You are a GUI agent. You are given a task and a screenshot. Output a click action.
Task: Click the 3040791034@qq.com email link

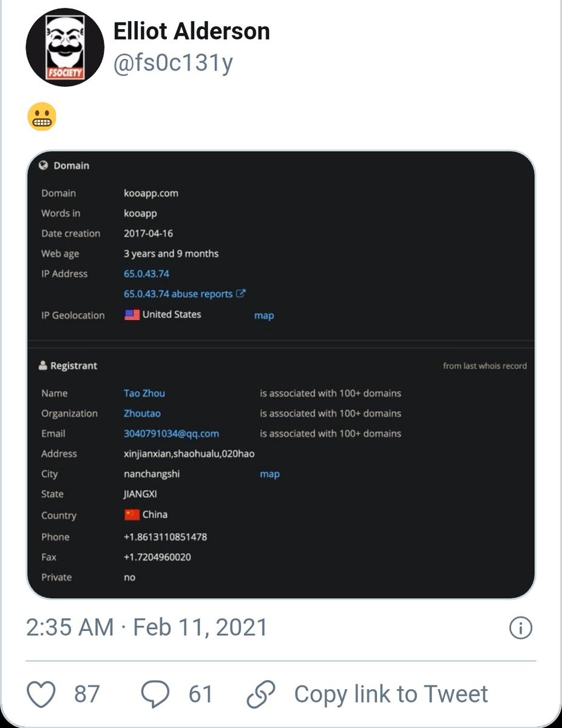[x=171, y=434]
